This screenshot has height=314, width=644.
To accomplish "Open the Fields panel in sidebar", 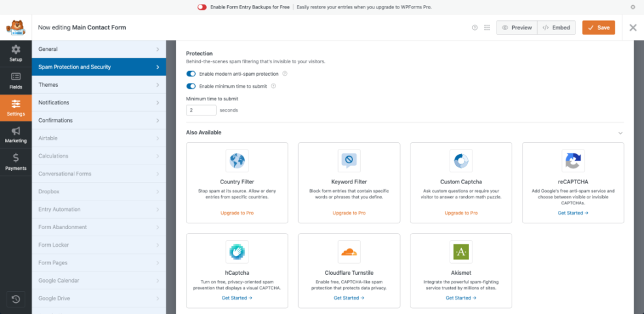I will [16, 80].
